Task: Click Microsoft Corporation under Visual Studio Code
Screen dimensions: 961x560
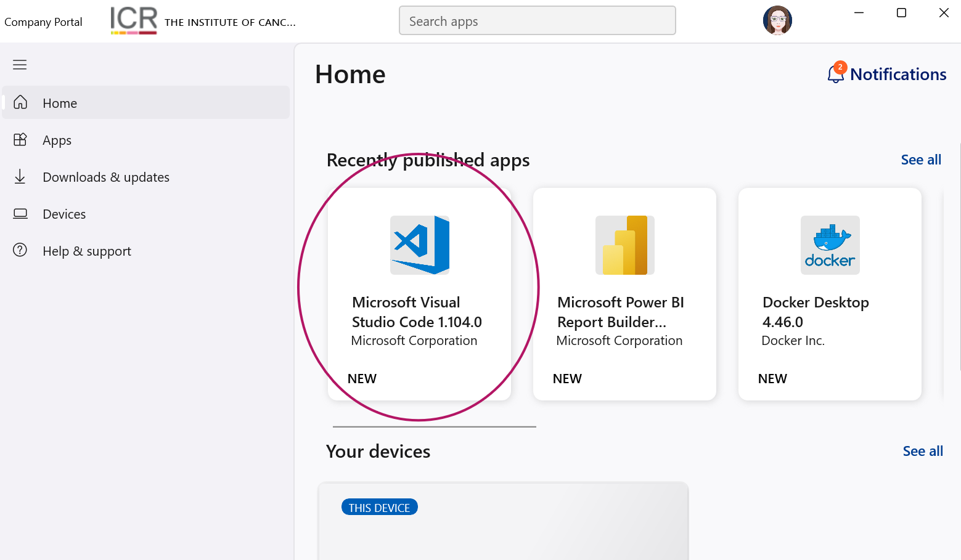Action: click(x=414, y=341)
